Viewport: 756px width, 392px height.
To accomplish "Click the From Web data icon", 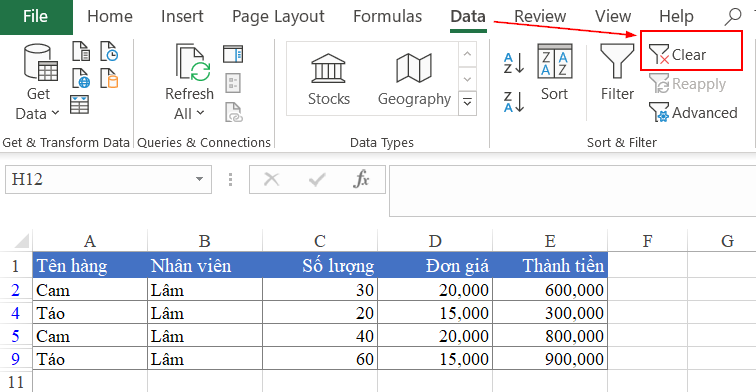I will pyautogui.click(x=81, y=78).
